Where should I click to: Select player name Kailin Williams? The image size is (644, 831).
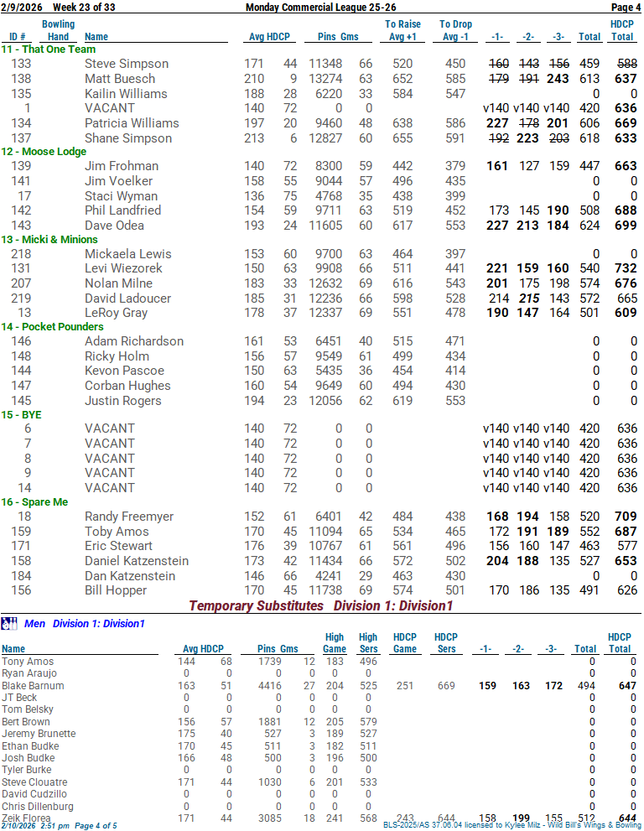click(x=126, y=94)
